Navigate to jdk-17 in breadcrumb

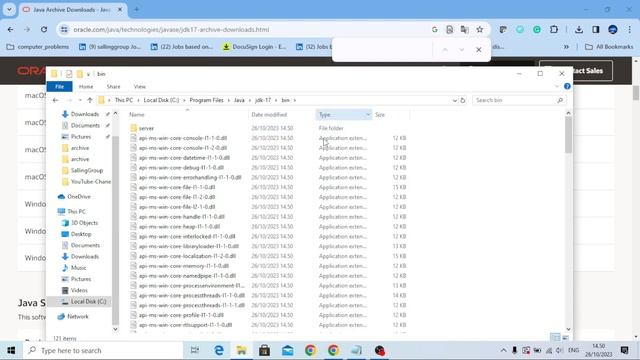263,100
